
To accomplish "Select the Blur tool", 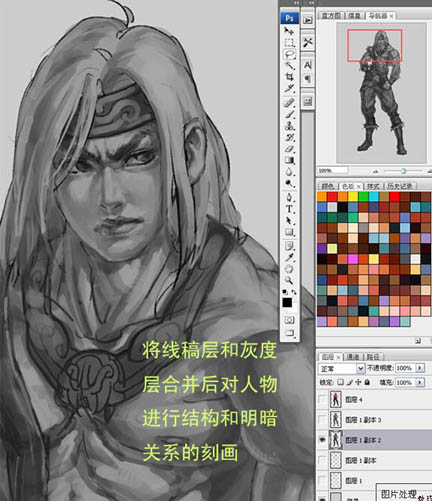I will (289, 172).
